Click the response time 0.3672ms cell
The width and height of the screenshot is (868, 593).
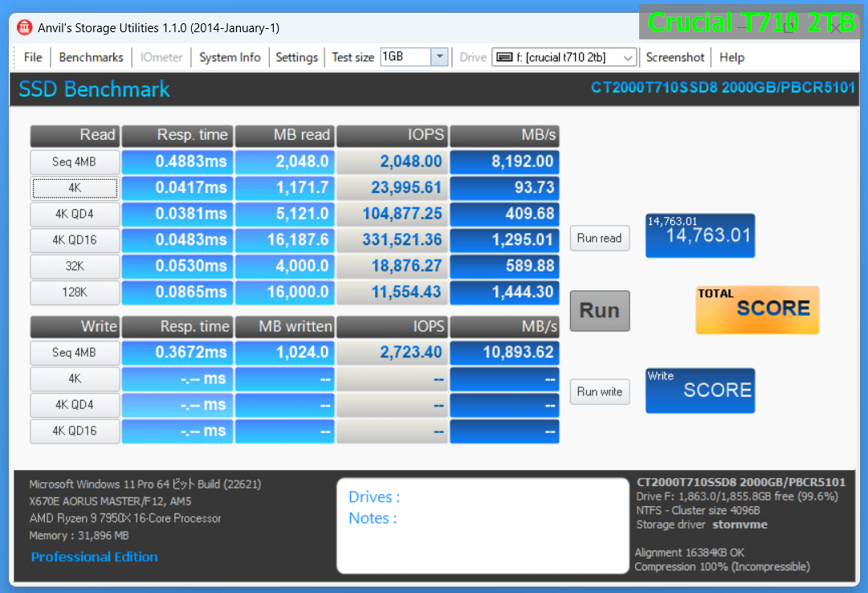click(x=177, y=353)
